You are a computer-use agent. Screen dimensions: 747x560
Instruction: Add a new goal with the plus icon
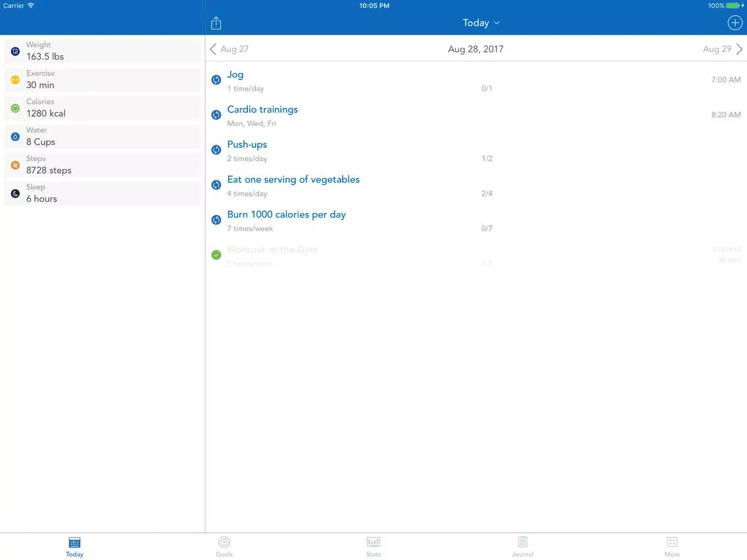click(735, 22)
